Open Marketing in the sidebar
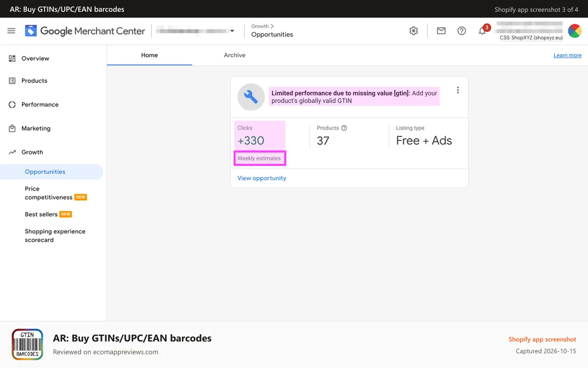This screenshot has height=368, width=588. (36, 129)
